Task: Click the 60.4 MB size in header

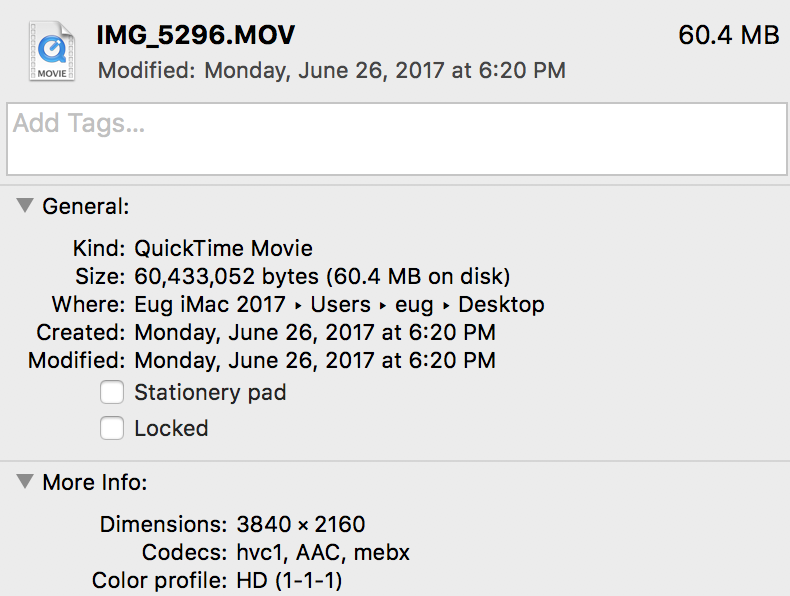Action: pyautogui.click(x=728, y=35)
